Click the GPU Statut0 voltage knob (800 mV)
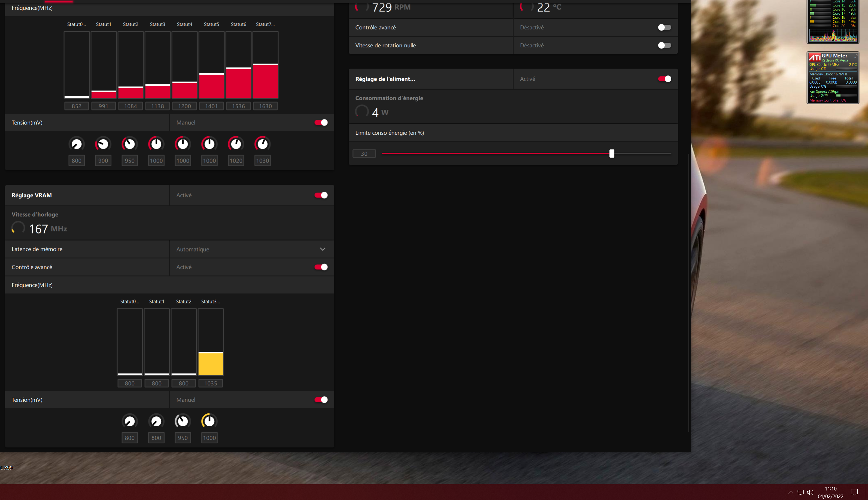The image size is (868, 500). click(x=76, y=144)
